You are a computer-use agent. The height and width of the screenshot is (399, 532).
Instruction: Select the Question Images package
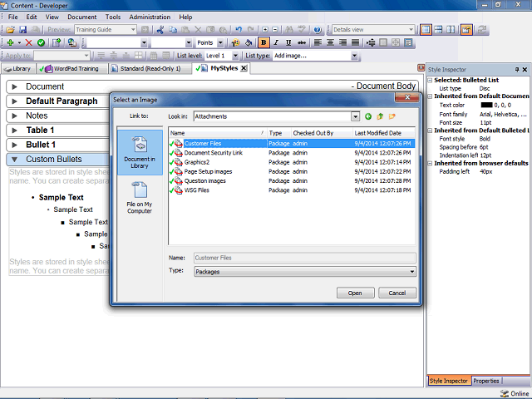[292, 181]
